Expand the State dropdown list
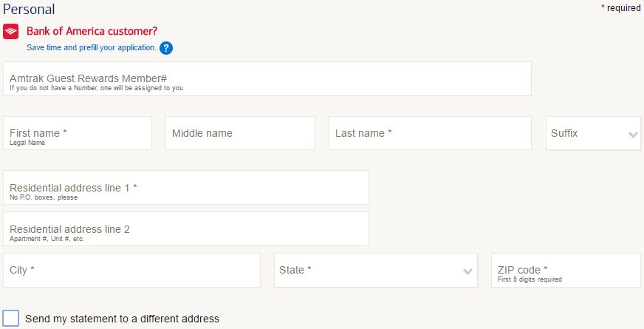This screenshot has width=644, height=329. [x=376, y=270]
